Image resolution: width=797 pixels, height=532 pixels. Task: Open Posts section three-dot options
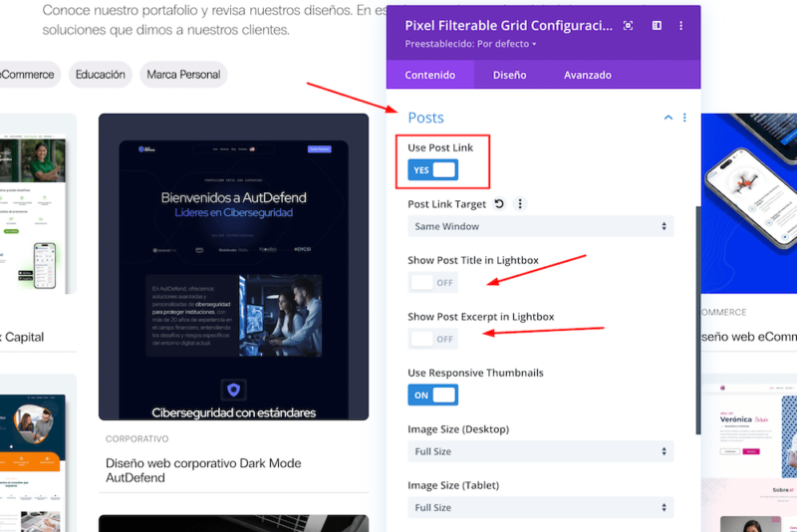tap(684, 118)
